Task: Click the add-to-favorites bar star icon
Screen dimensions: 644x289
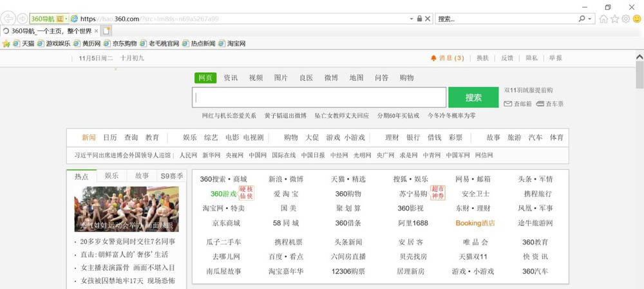Action: coord(6,44)
